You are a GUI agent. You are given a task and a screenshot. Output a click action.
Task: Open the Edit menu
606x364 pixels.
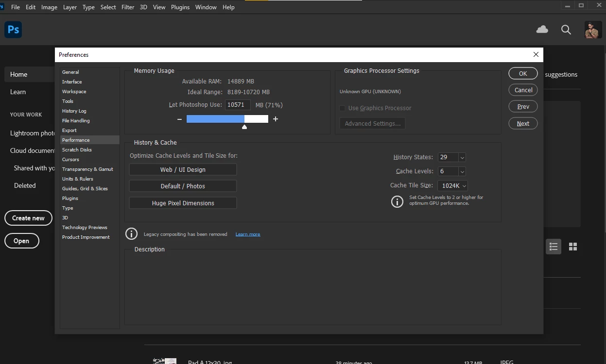(31, 7)
